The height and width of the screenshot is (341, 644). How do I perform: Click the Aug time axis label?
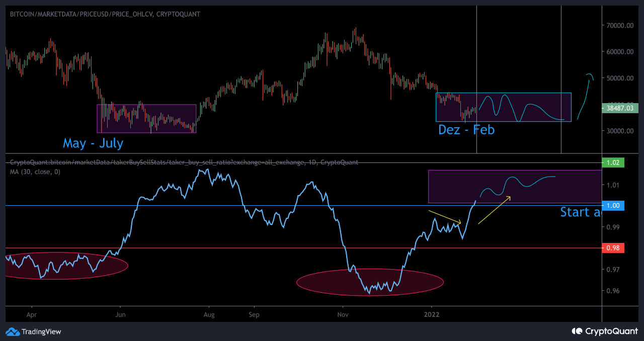(x=209, y=314)
